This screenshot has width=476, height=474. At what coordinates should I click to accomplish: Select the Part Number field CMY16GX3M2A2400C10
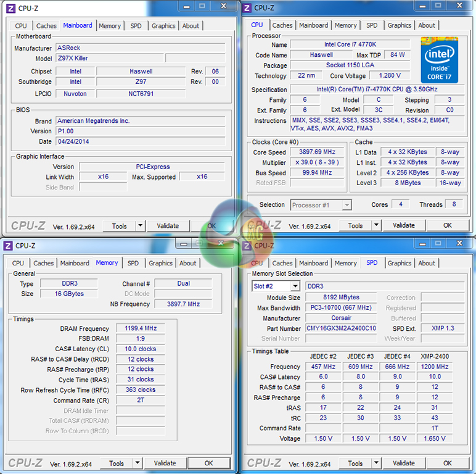pos(341,328)
